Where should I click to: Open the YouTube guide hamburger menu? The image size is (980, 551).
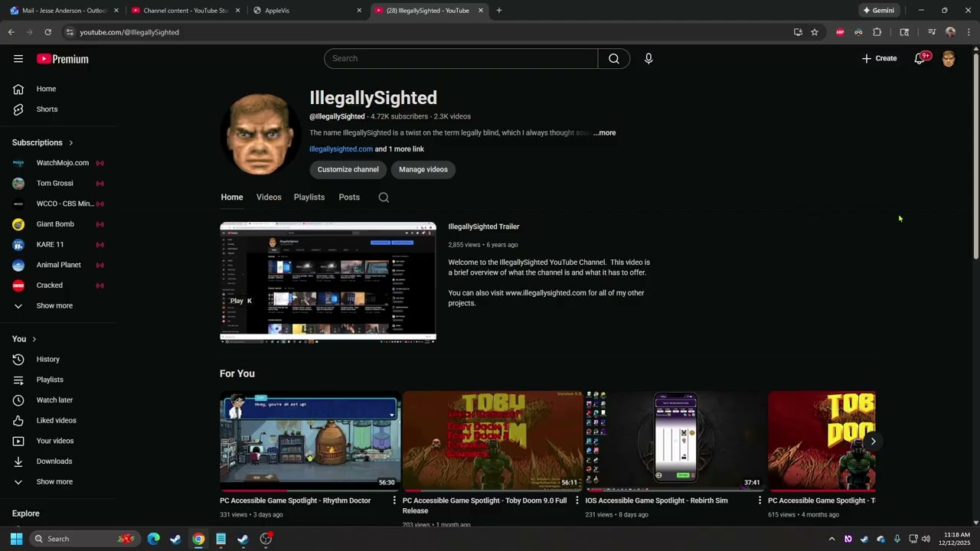pos(18,59)
